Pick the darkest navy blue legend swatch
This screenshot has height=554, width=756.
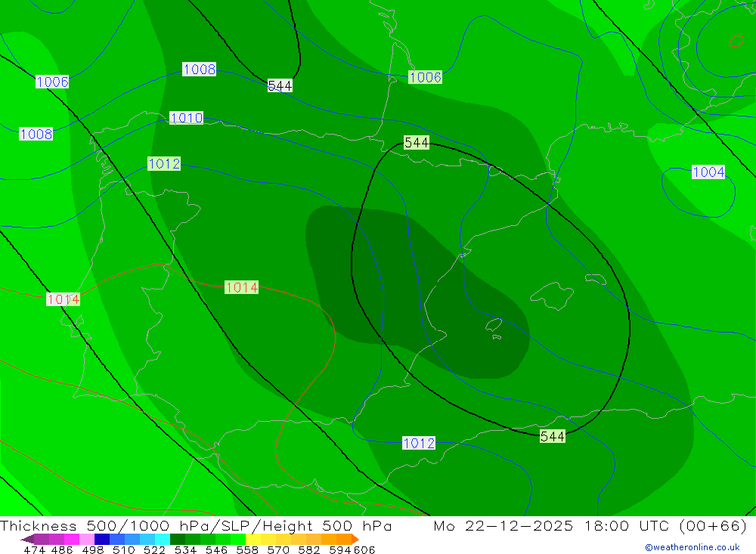click(102, 539)
